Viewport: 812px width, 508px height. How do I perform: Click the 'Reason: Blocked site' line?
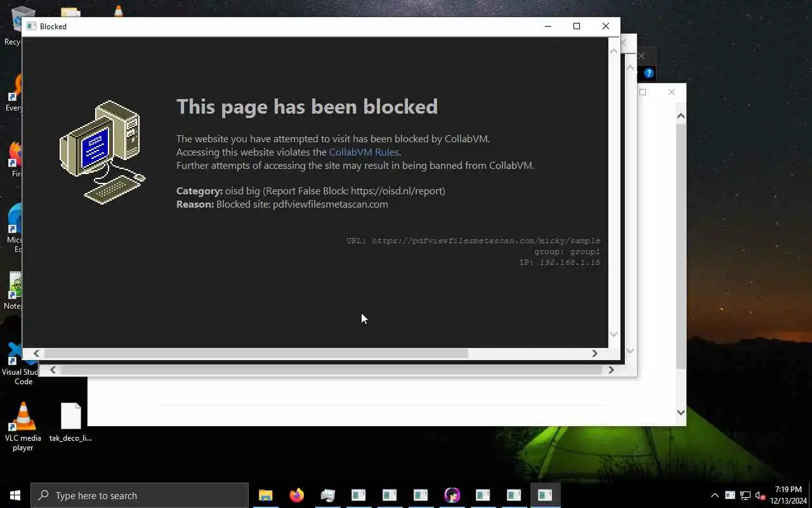click(x=282, y=204)
